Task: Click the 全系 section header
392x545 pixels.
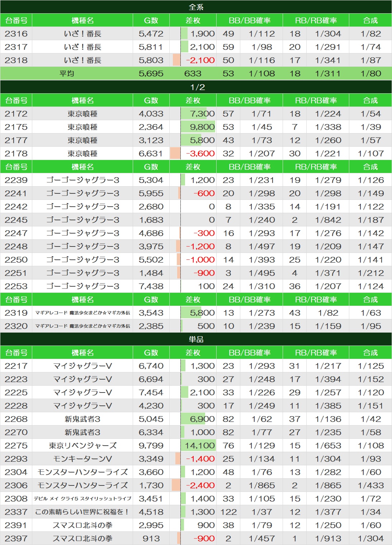Action: tap(196, 7)
